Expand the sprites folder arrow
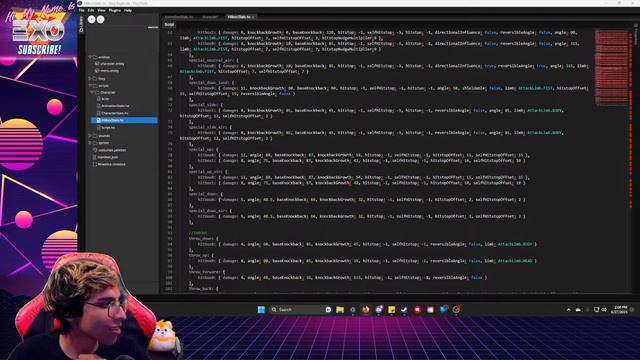This screenshot has width=640, height=360. (x=90, y=143)
